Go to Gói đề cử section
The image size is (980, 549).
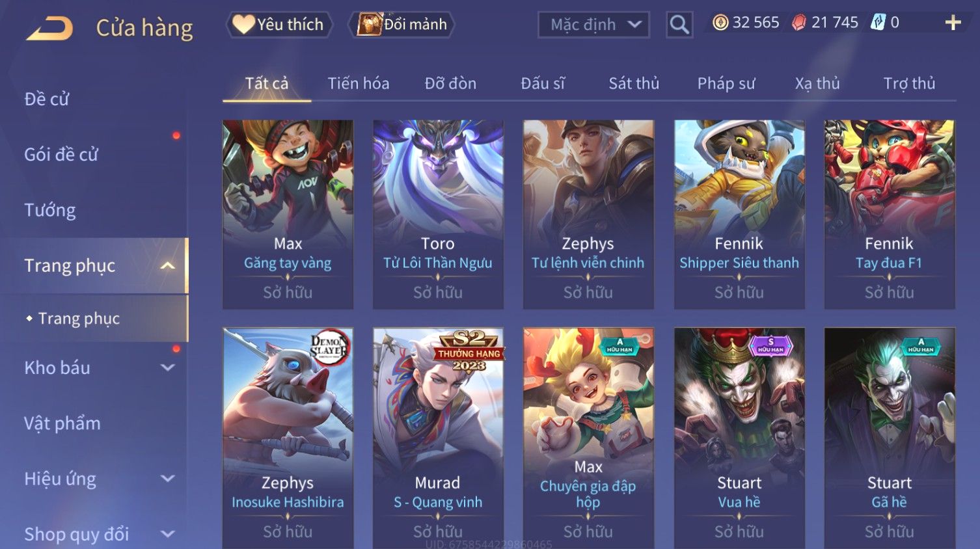click(x=61, y=154)
